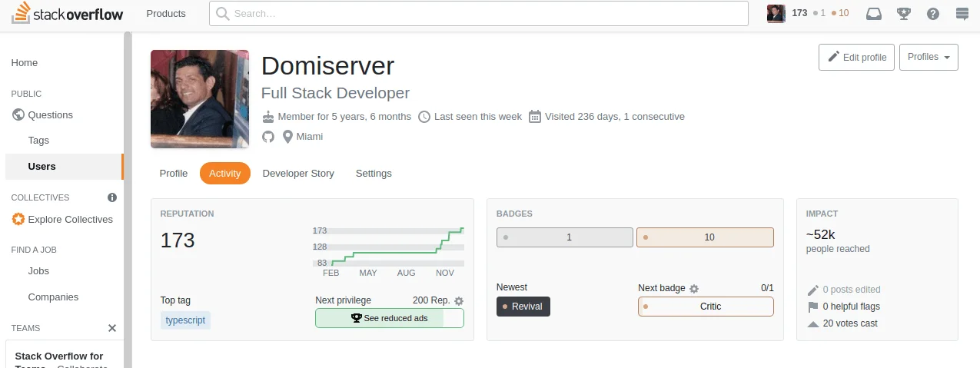Open the Products menu
The image size is (980, 368).
pos(166,13)
